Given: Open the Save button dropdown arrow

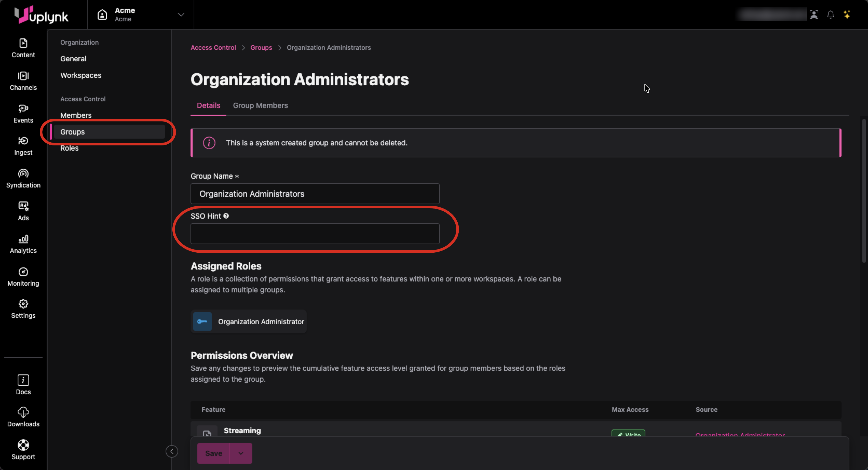Looking at the screenshot, I should (241, 453).
